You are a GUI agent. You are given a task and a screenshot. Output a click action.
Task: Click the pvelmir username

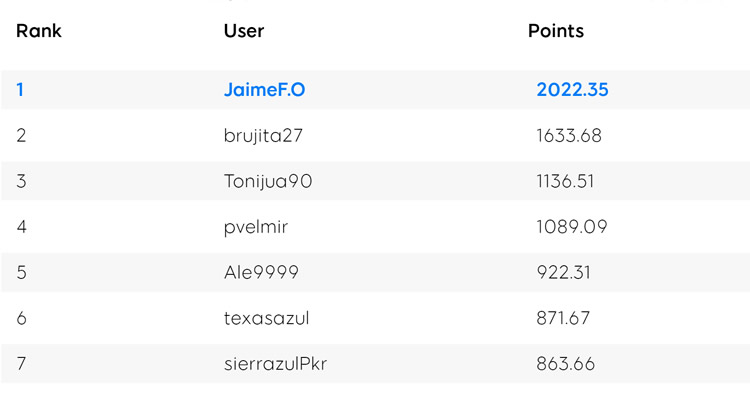coord(256,227)
